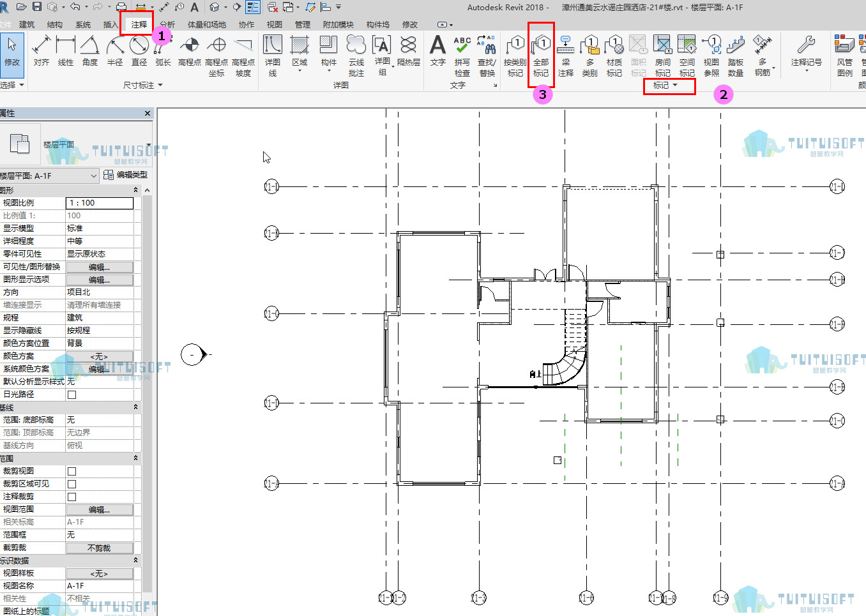
Task: Select the Aligned dimension tool (对齐)
Action: coord(42,51)
